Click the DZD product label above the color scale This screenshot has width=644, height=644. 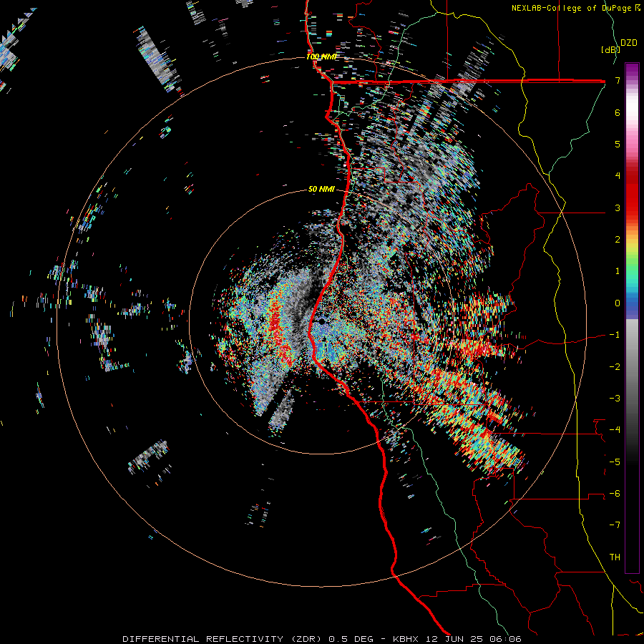[x=629, y=43]
